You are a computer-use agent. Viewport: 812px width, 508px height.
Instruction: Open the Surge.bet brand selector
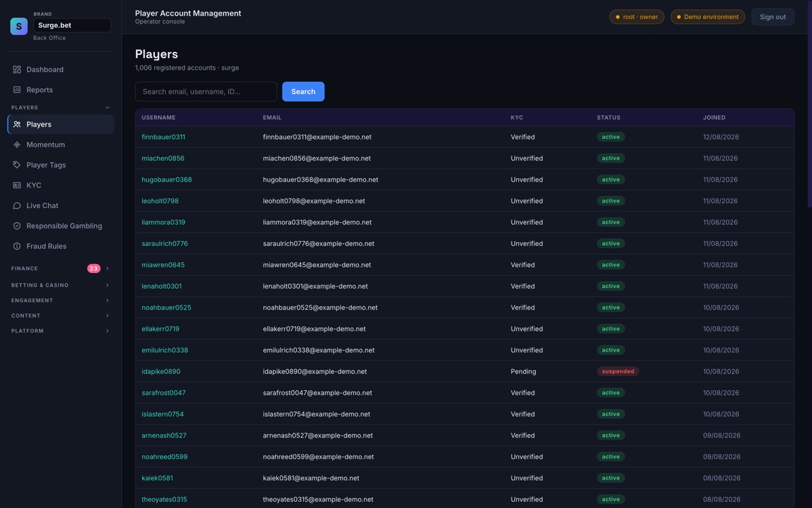[x=72, y=26]
